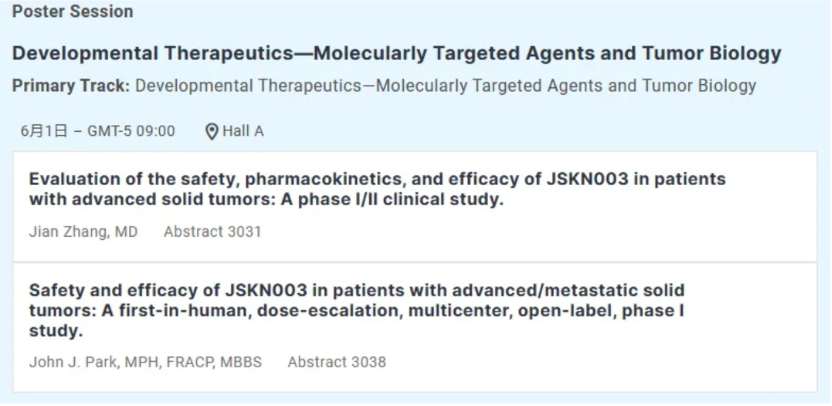The width and height of the screenshot is (832, 406).
Task: Click author John J. Park, MPH, FRACP, MBBS
Action: click(x=145, y=362)
